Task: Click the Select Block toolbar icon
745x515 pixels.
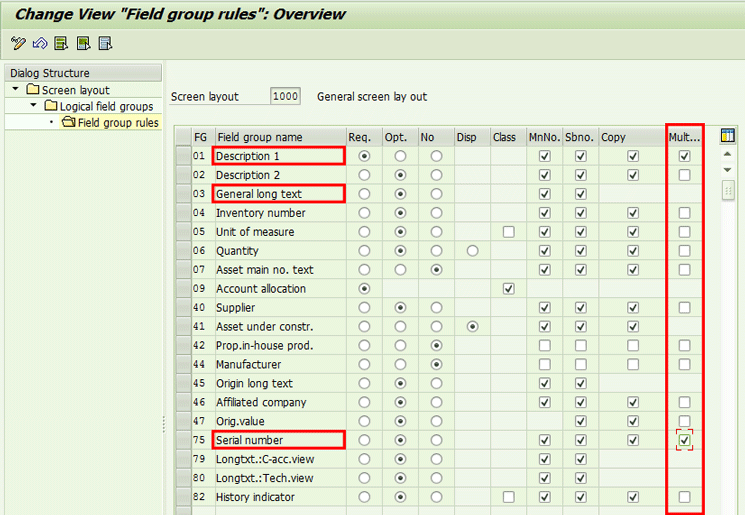Action: (83, 43)
